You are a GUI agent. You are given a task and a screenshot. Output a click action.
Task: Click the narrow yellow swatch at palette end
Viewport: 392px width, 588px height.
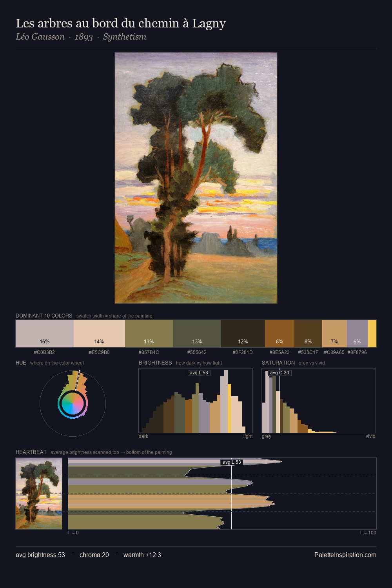(x=372, y=334)
